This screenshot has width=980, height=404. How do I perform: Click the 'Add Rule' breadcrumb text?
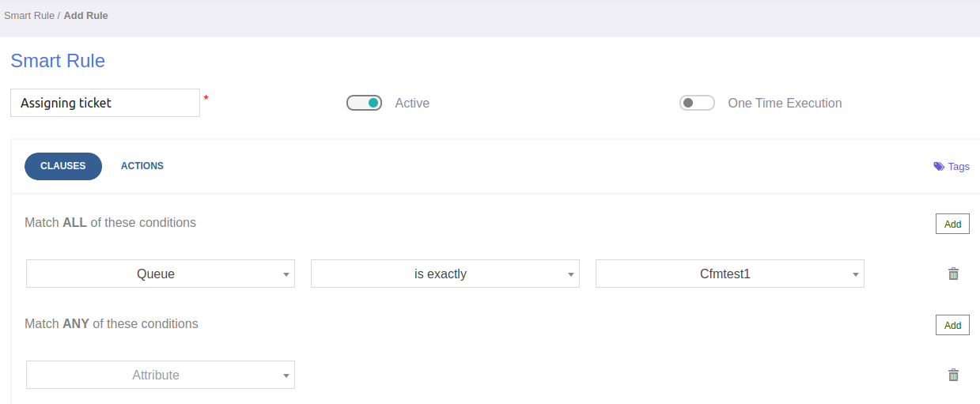[85, 16]
